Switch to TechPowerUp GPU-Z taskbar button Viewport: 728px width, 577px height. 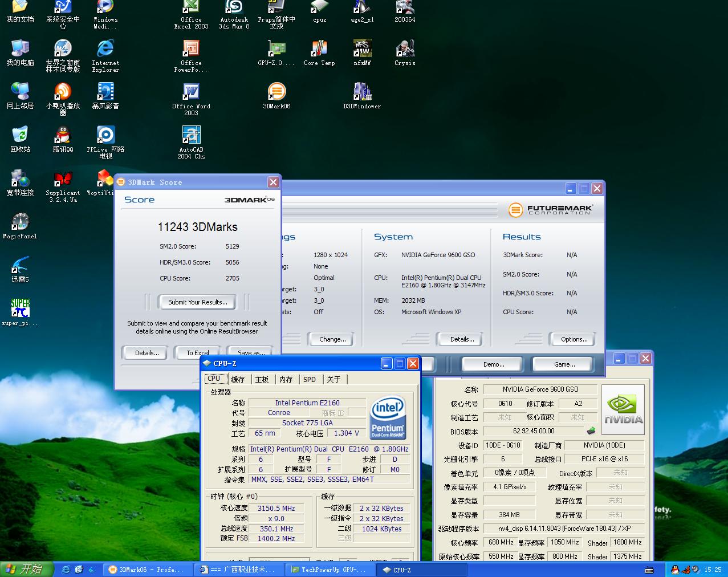point(329,570)
